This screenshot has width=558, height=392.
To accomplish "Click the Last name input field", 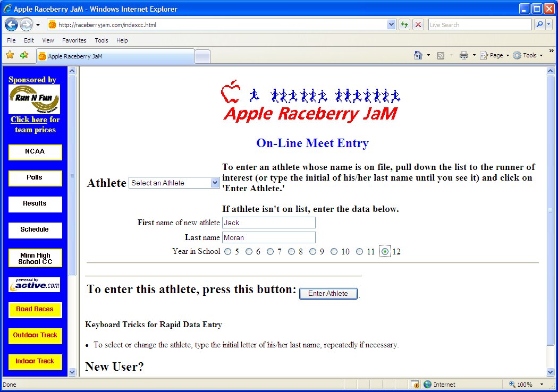I will click(x=268, y=237).
